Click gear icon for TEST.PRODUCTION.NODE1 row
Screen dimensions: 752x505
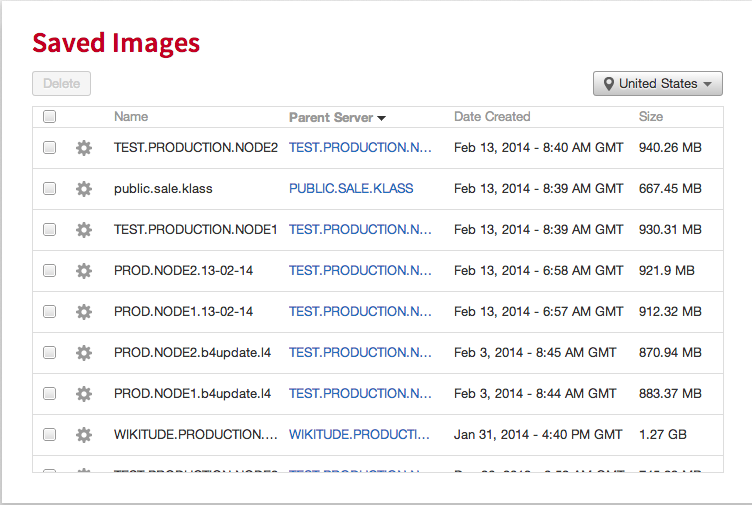pos(84,230)
